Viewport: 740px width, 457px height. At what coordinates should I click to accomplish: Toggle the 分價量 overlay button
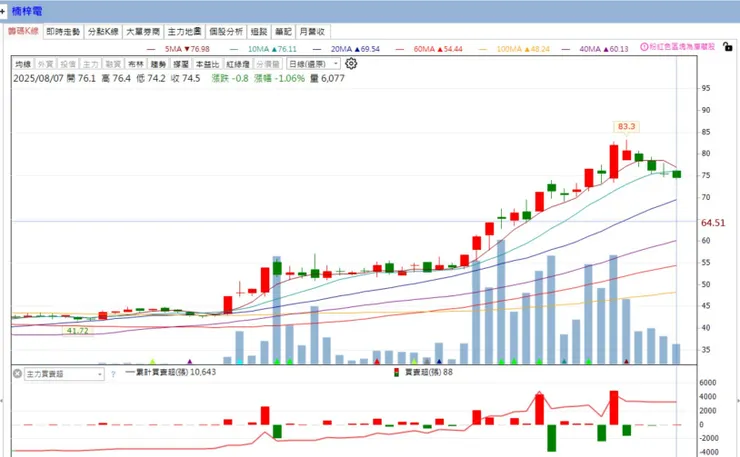tap(268, 64)
